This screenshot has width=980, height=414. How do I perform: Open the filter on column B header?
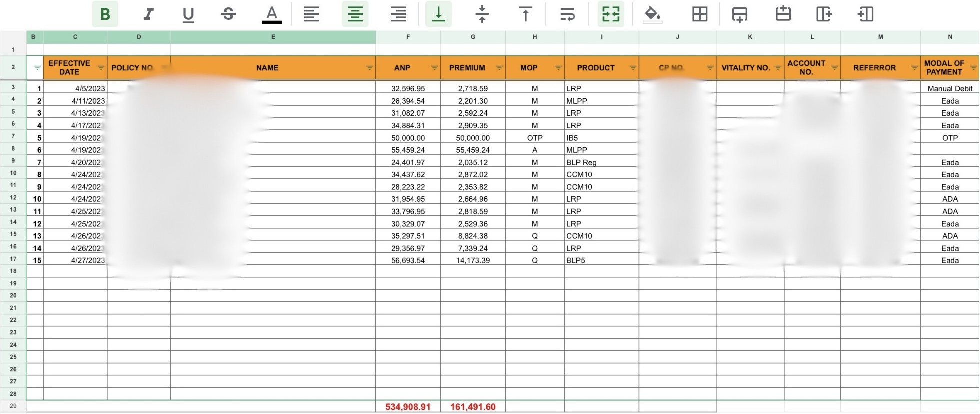(x=37, y=68)
